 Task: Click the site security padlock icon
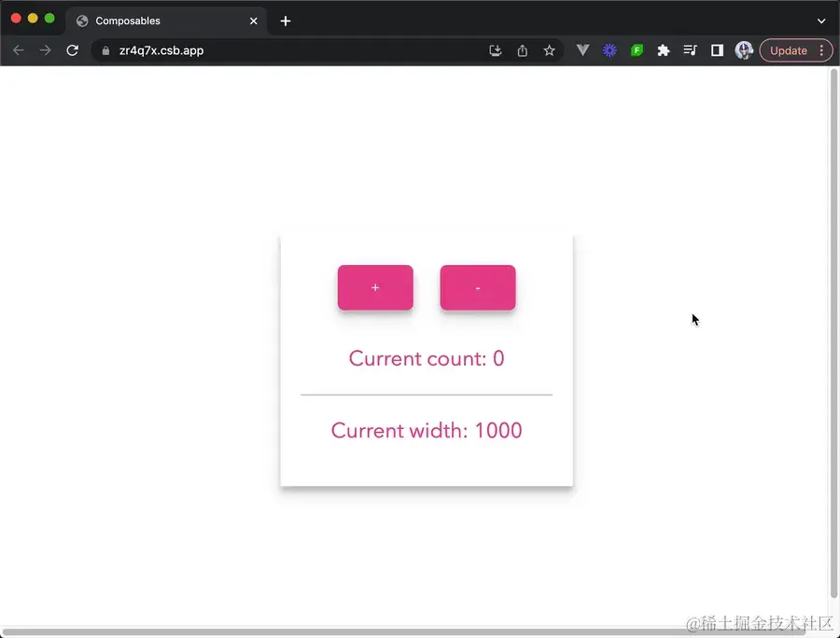(x=105, y=50)
